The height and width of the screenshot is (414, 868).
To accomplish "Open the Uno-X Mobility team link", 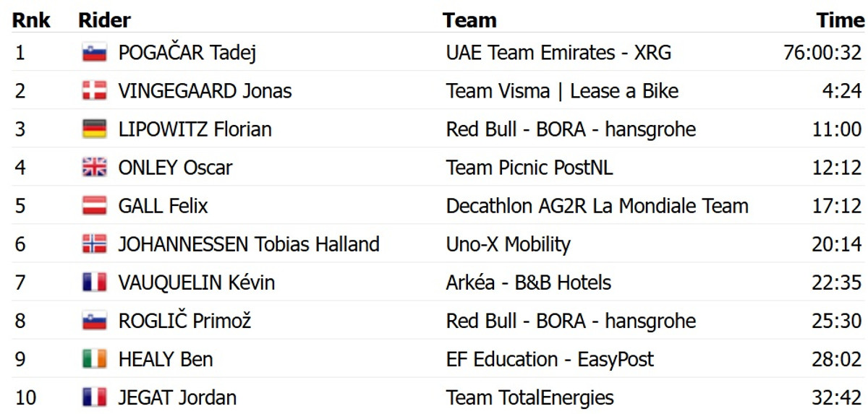I will pyautogui.click(x=508, y=244).
